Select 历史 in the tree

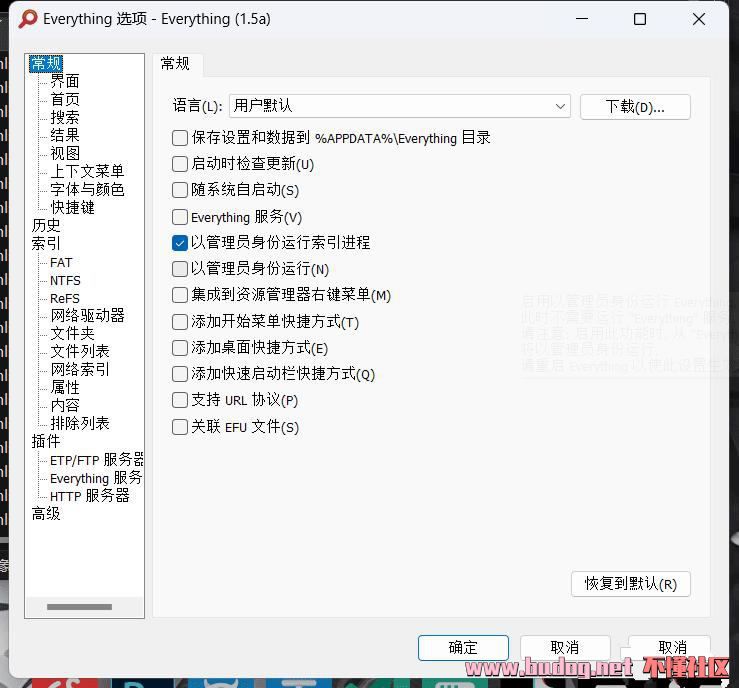coord(46,225)
